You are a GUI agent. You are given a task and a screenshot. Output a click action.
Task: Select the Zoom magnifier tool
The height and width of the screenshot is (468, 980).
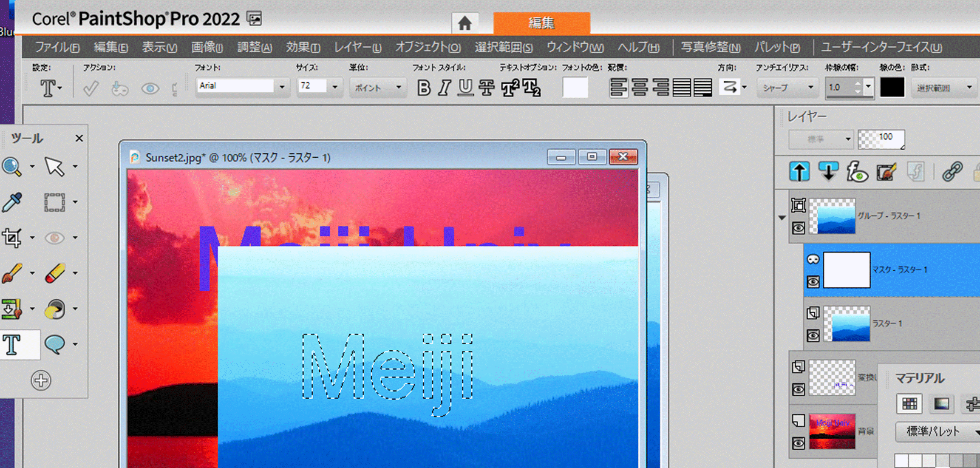(x=12, y=167)
